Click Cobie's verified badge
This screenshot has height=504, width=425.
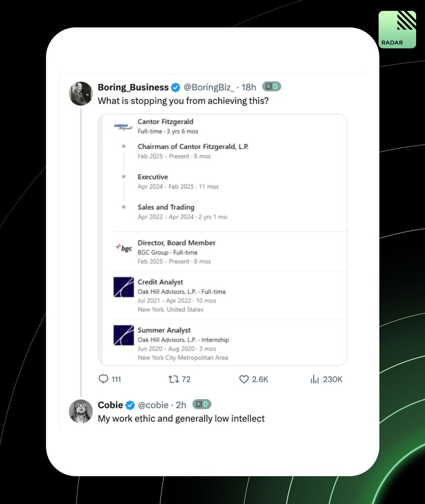click(130, 405)
